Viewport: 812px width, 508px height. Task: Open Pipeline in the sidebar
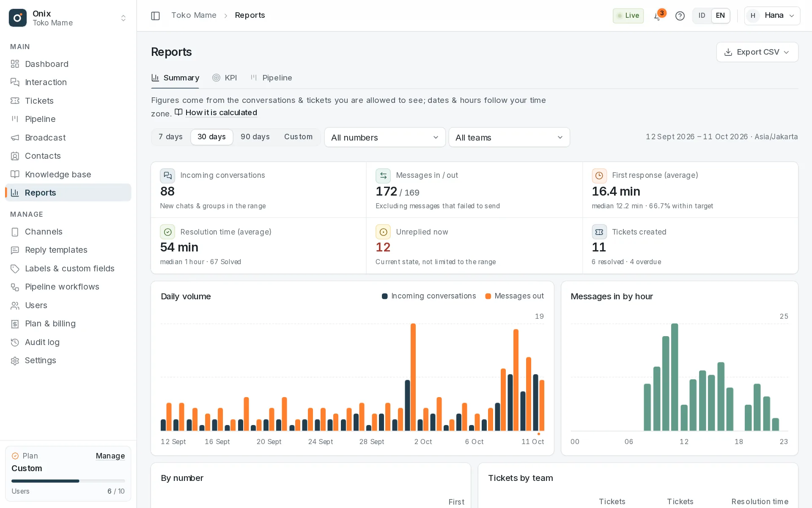68,119
